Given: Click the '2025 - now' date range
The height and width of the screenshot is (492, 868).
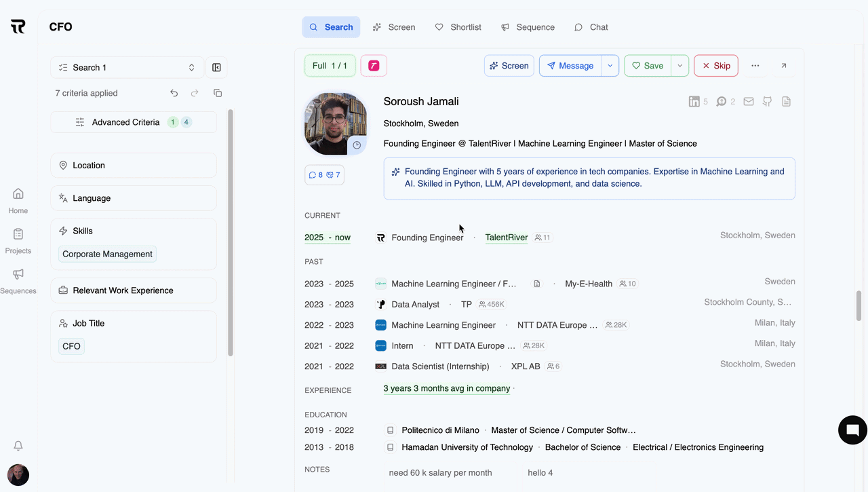Looking at the screenshot, I should tap(328, 238).
